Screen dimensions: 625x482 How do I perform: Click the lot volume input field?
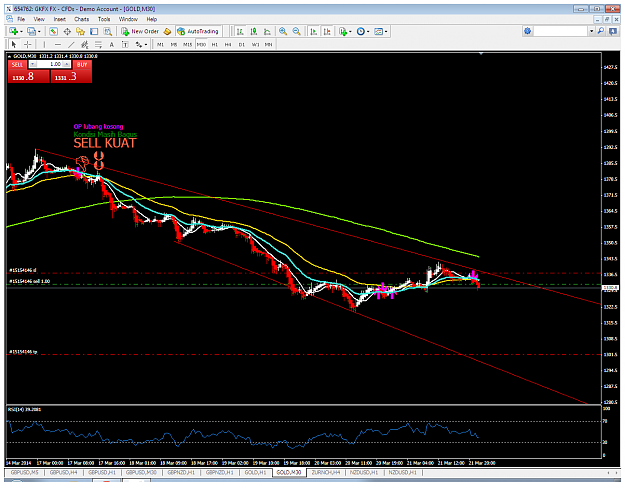click(x=50, y=64)
